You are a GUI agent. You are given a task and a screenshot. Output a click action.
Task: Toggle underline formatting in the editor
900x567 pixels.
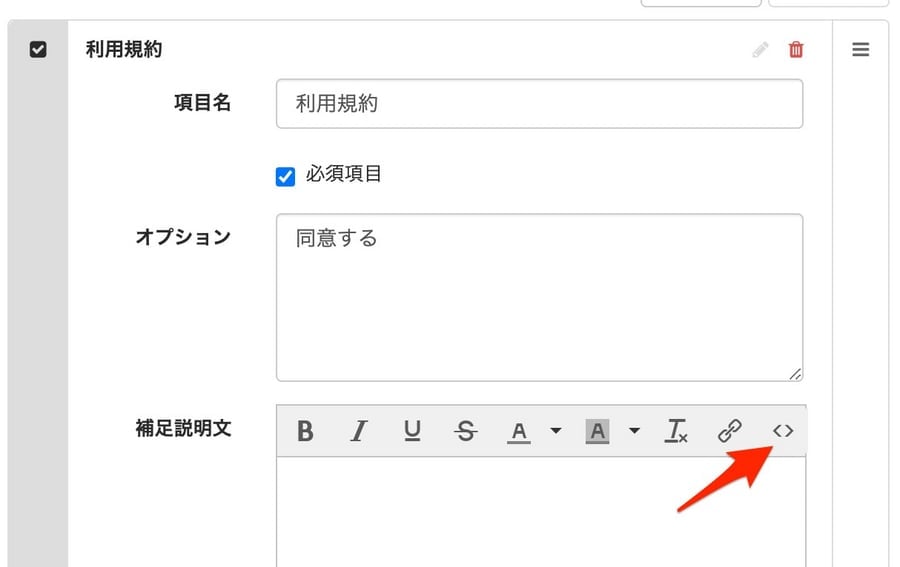coord(412,431)
